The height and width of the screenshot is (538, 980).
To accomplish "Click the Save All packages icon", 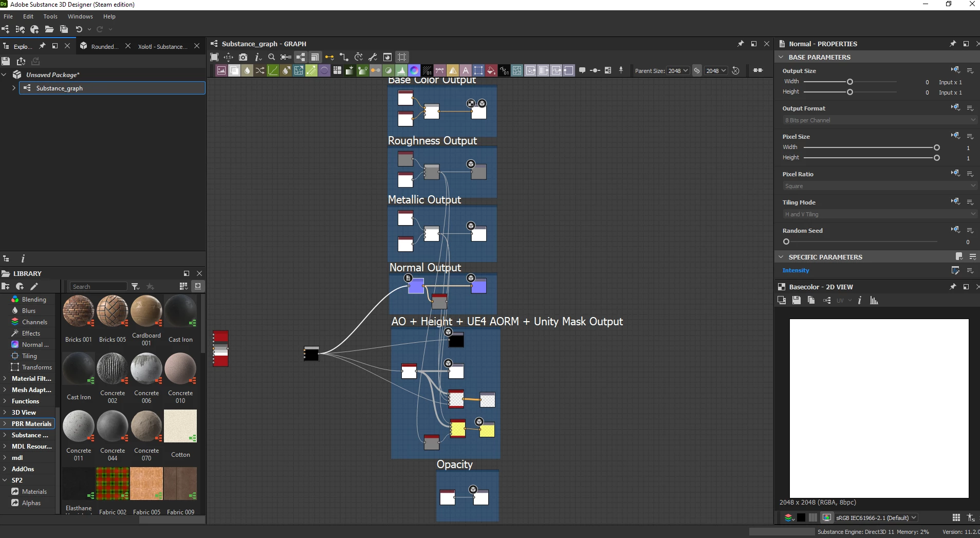I will (64, 29).
